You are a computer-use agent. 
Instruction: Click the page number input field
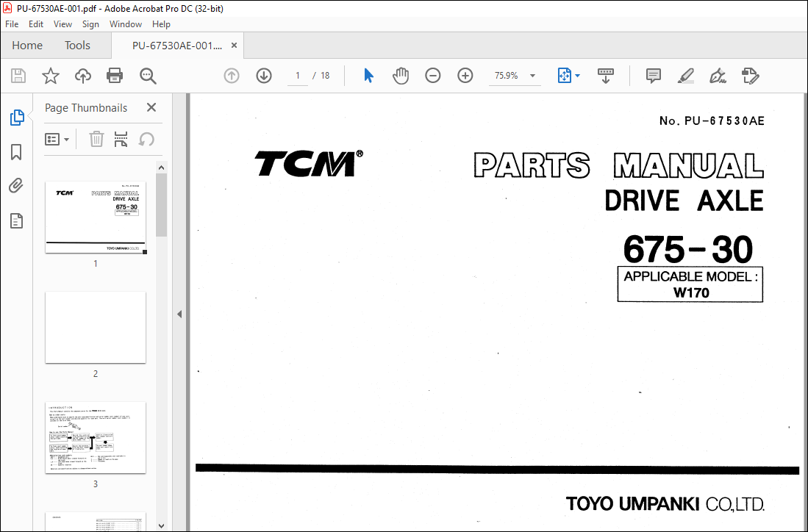coord(297,76)
